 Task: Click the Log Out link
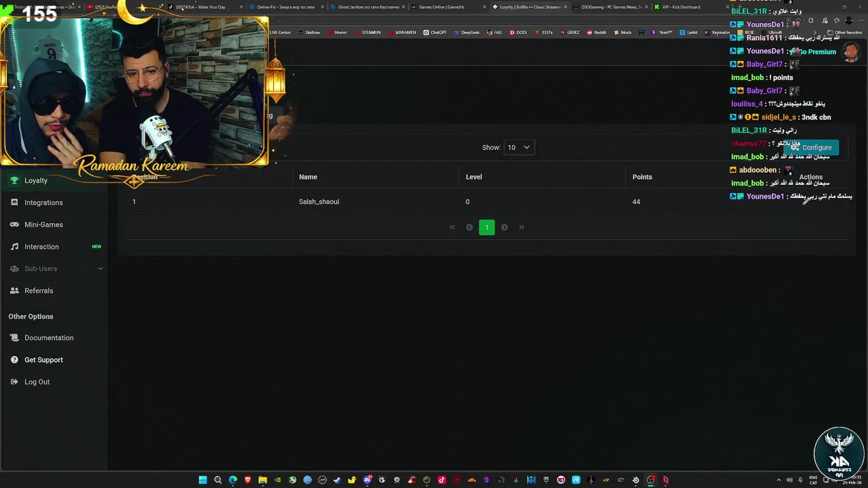point(54,382)
